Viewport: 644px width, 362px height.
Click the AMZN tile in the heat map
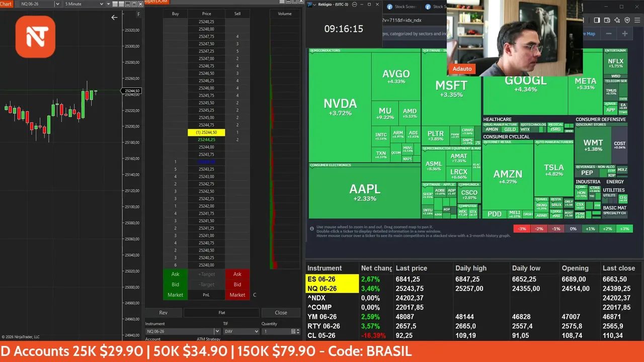(508, 176)
